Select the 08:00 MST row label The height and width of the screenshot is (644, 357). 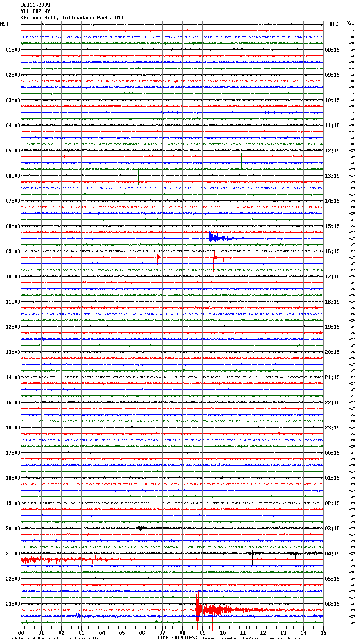point(13,226)
